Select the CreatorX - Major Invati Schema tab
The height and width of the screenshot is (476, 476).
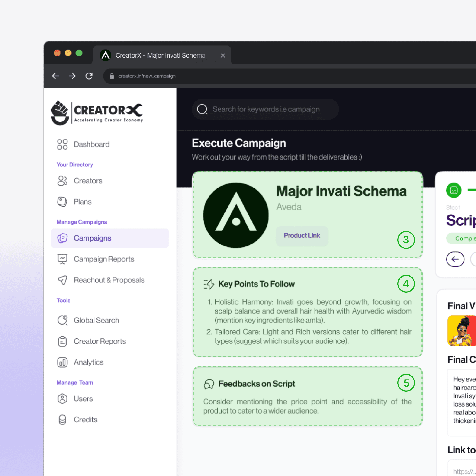coord(162,55)
